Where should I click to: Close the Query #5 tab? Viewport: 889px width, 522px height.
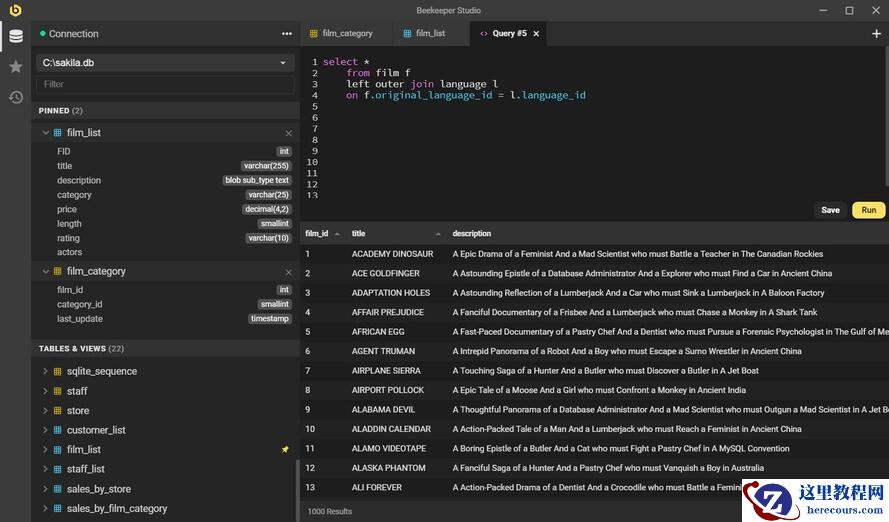tap(536, 33)
